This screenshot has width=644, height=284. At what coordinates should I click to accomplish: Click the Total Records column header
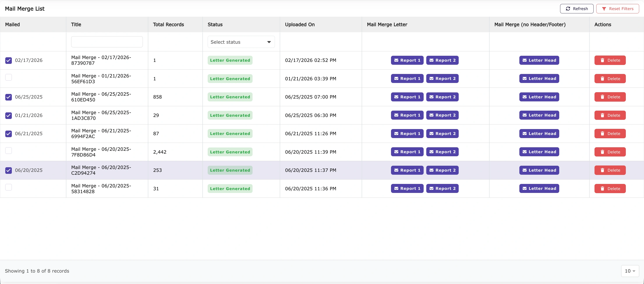[x=168, y=25]
